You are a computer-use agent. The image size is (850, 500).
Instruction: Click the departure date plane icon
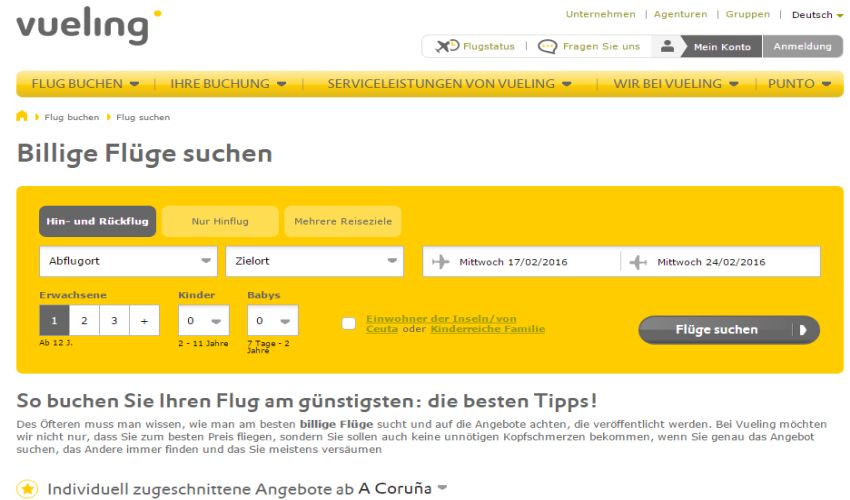441,262
